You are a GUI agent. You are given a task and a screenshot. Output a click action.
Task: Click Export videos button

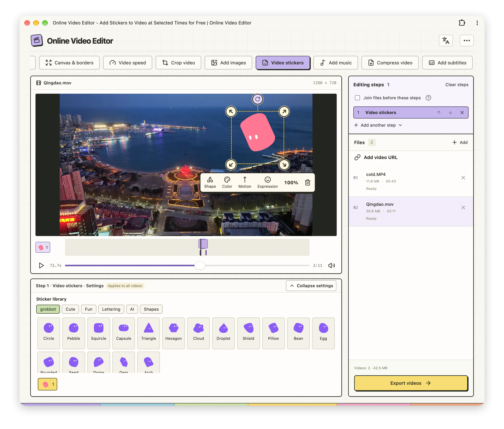[411, 383]
